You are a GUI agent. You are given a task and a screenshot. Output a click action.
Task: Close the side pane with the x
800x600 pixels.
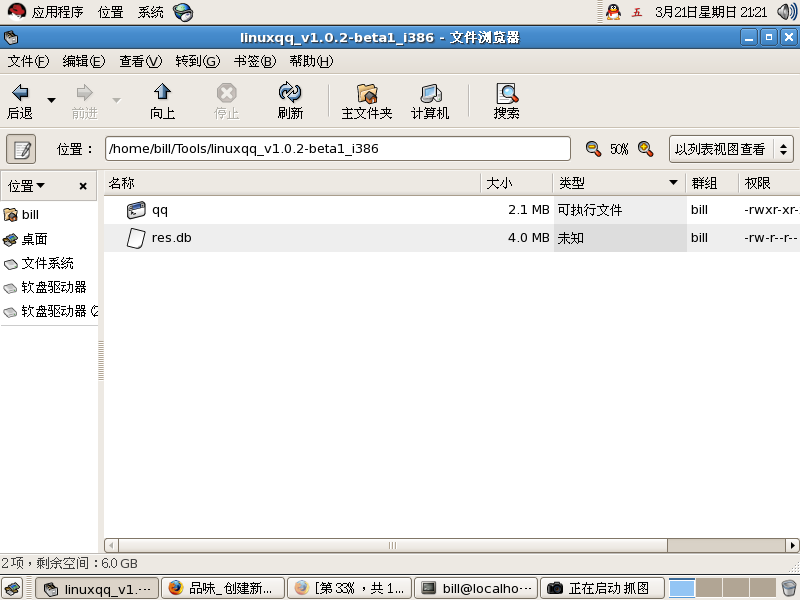[x=83, y=186]
